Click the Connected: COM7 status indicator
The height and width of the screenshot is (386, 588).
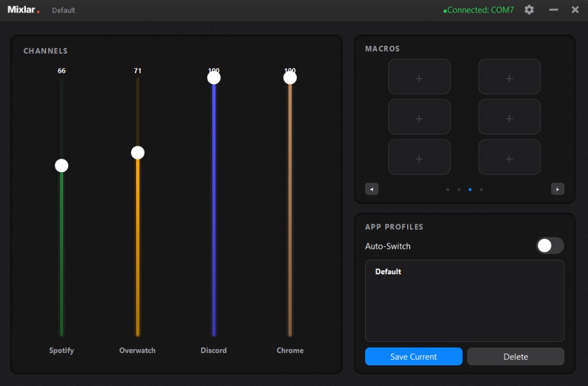(x=478, y=10)
